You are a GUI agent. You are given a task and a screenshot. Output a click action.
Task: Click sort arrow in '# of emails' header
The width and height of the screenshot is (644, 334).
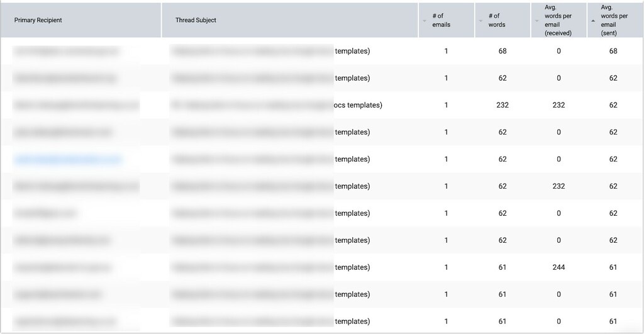pyautogui.click(x=425, y=21)
